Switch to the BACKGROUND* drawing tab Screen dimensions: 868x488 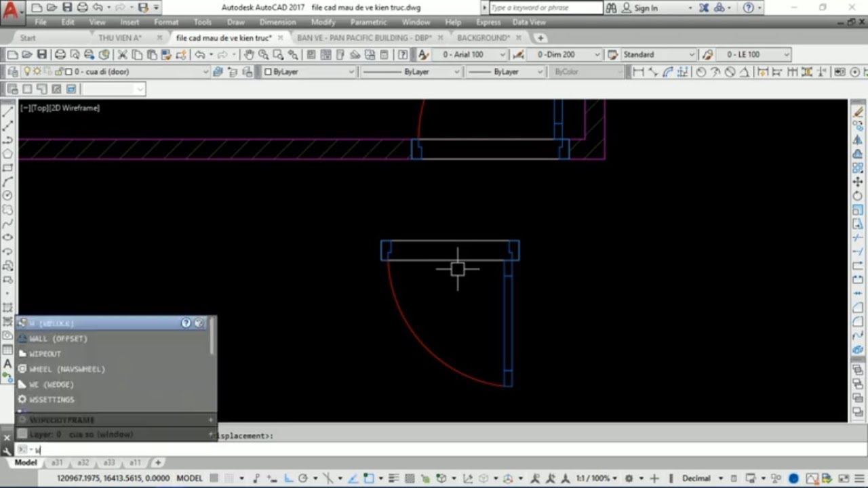[484, 38]
